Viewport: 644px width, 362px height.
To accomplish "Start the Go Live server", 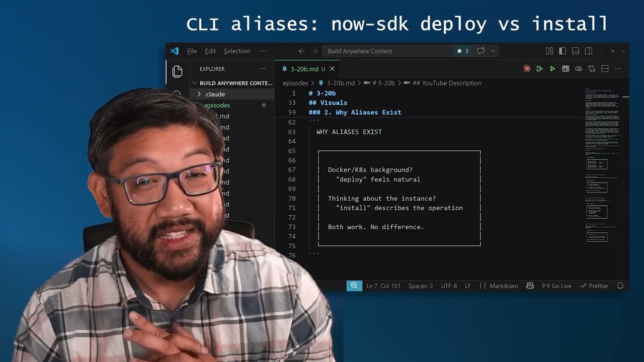I will pos(556,286).
